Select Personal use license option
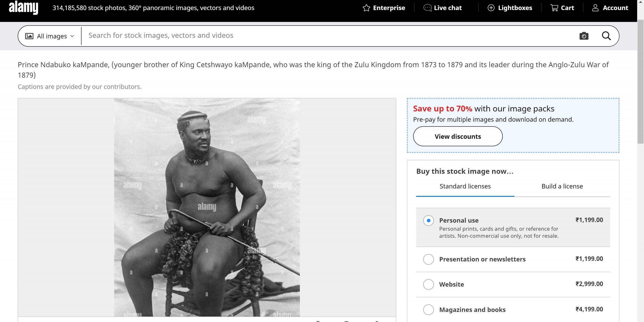Image resolution: width=644 pixels, height=322 pixels. (428, 220)
